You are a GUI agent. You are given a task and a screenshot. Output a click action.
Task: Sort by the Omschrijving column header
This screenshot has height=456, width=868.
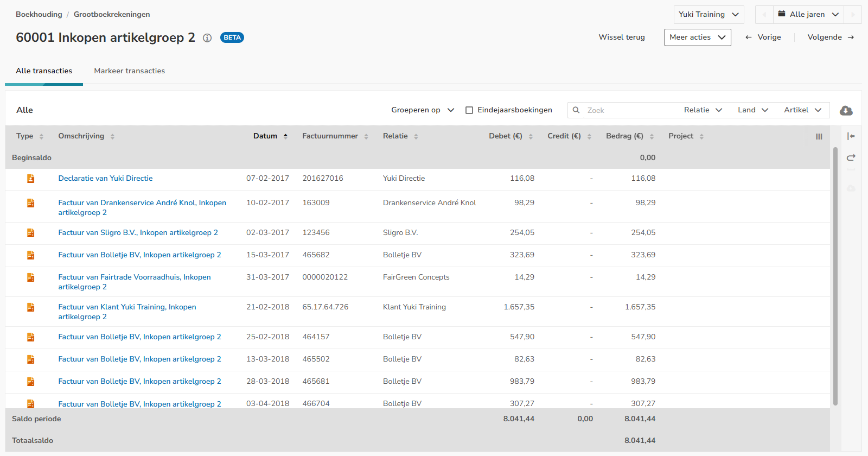pos(81,136)
